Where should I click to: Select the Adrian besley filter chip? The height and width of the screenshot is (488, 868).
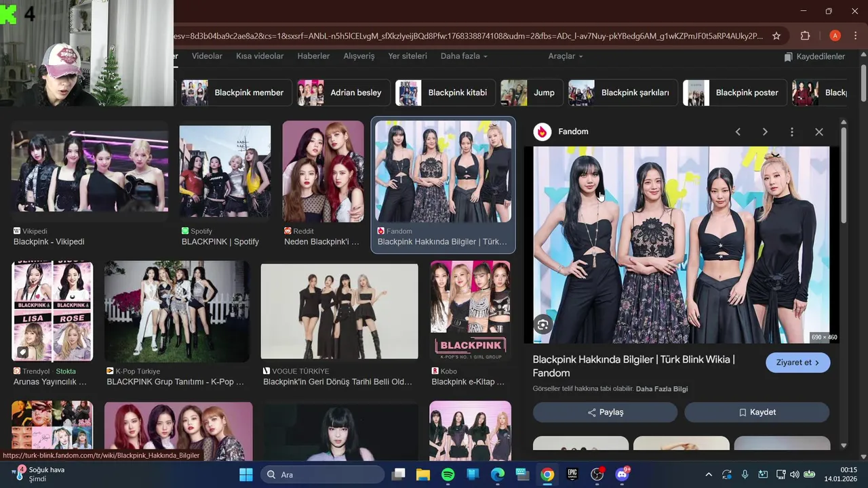343,93
